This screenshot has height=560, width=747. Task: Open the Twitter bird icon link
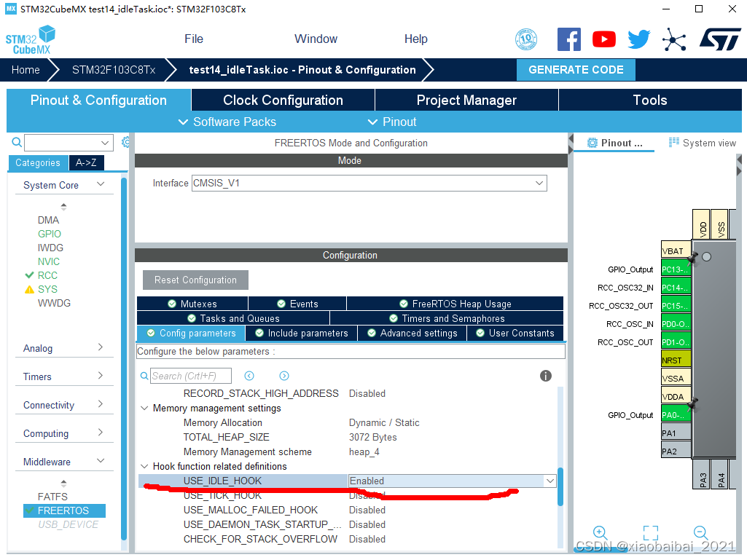(638, 39)
